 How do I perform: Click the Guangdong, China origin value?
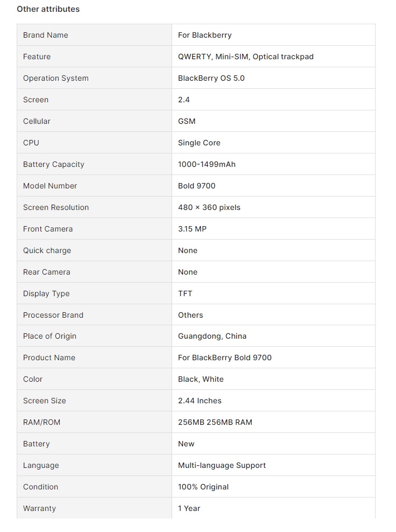[x=212, y=336]
